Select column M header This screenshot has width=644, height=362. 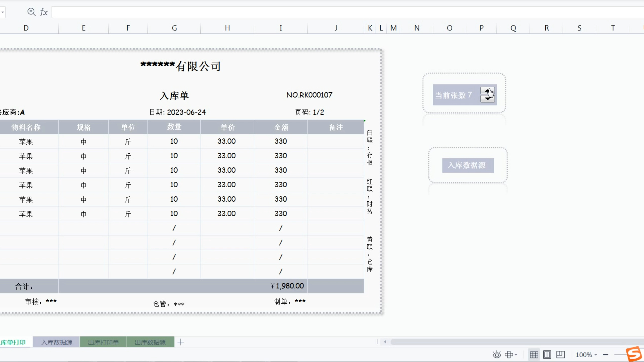[393, 28]
